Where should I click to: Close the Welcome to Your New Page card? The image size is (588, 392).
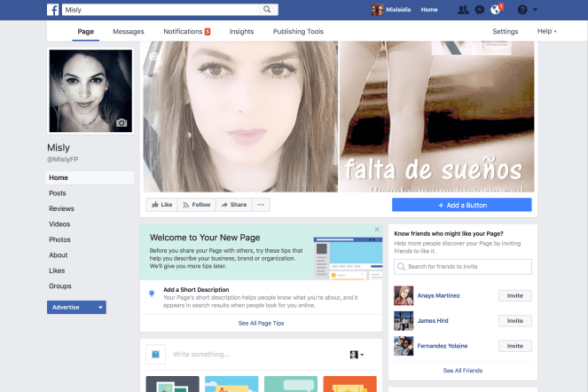coord(377,229)
